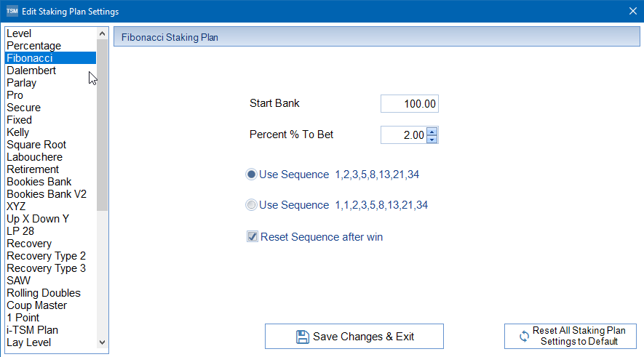
Task: Click the Percent % To Bet field
Action: coord(404,135)
